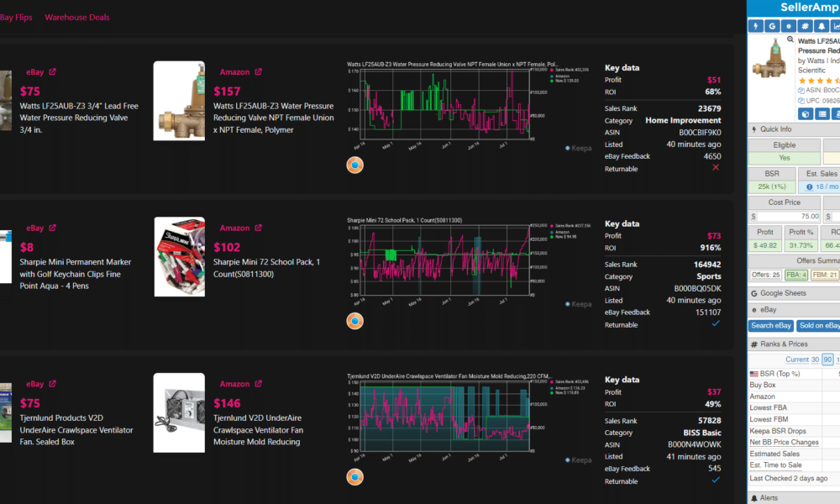Collapse the Quick Info section
This screenshot has height=504, width=840.
(794, 129)
